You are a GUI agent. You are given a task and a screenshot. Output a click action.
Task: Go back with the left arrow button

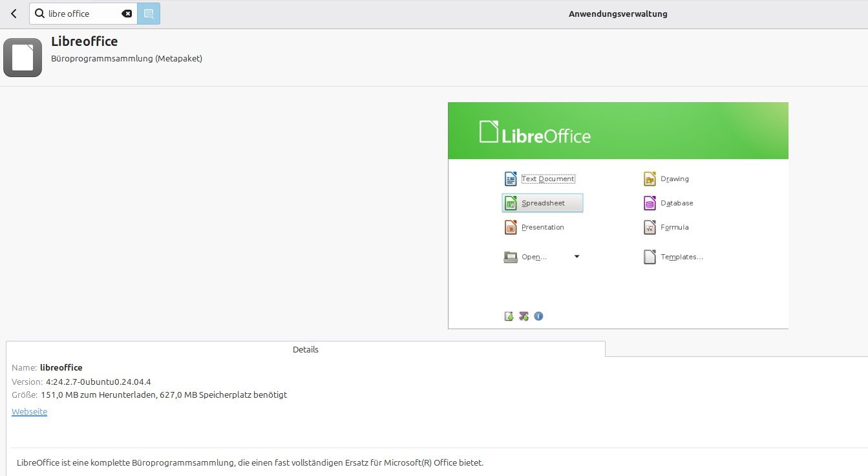point(14,14)
